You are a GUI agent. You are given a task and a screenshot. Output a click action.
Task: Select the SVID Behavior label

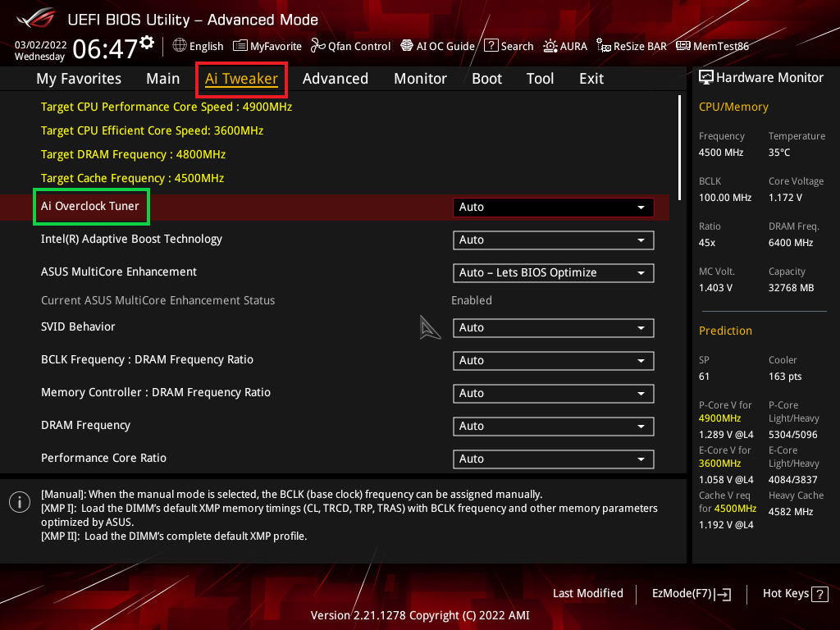78,326
